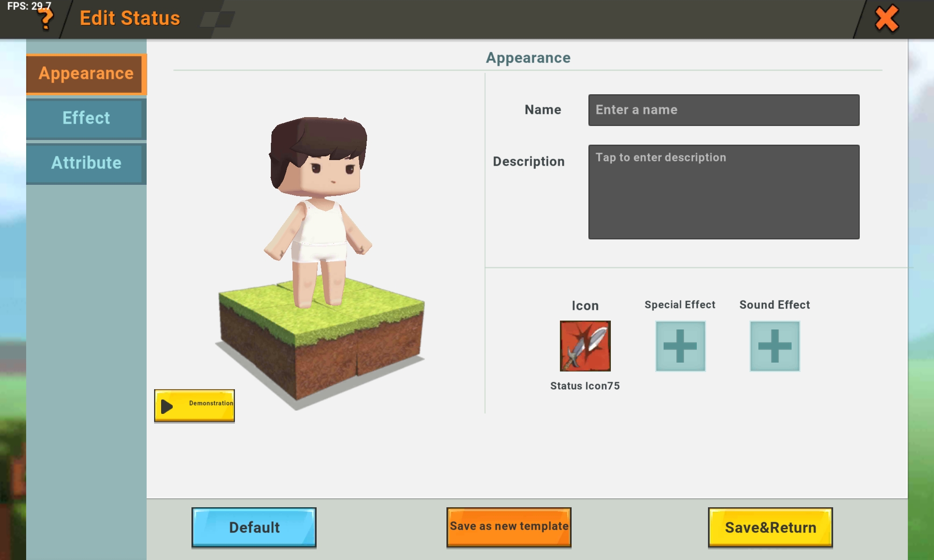This screenshot has height=560, width=934.
Task: Add a Special Effect to status
Action: click(x=680, y=345)
